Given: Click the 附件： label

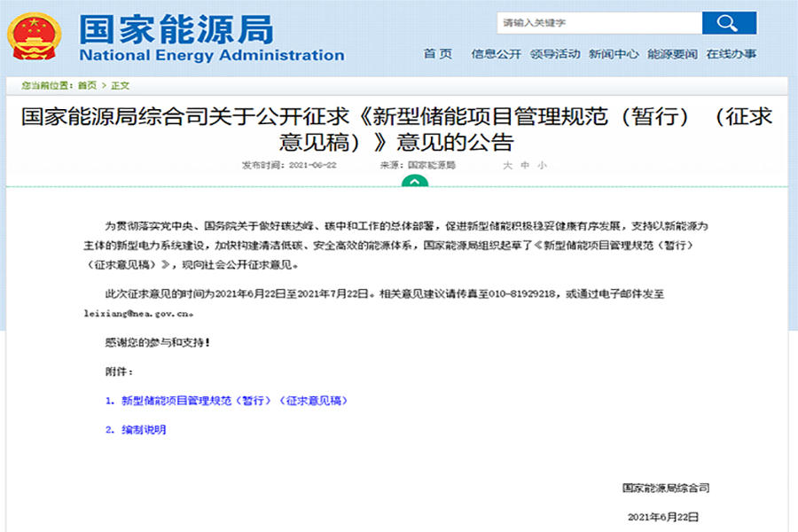Looking at the screenshot, I should 119,372.
